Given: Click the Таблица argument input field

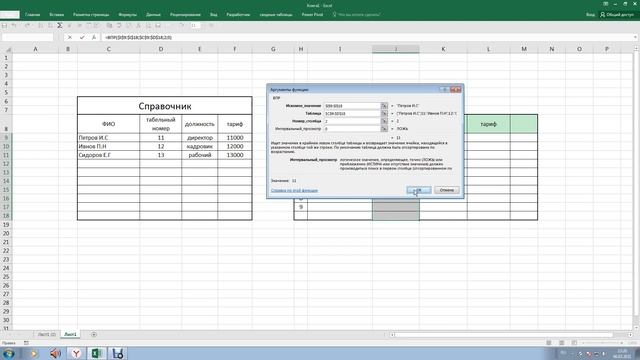Looking at the screenshot, I should 352,113.
